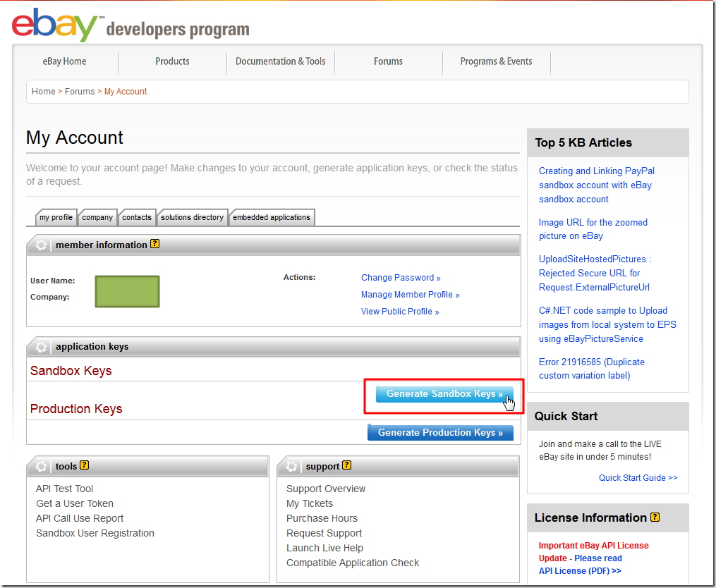Click gear icon in application keys header
Viewport: 716px width, 588px height.
click(41, 347)
